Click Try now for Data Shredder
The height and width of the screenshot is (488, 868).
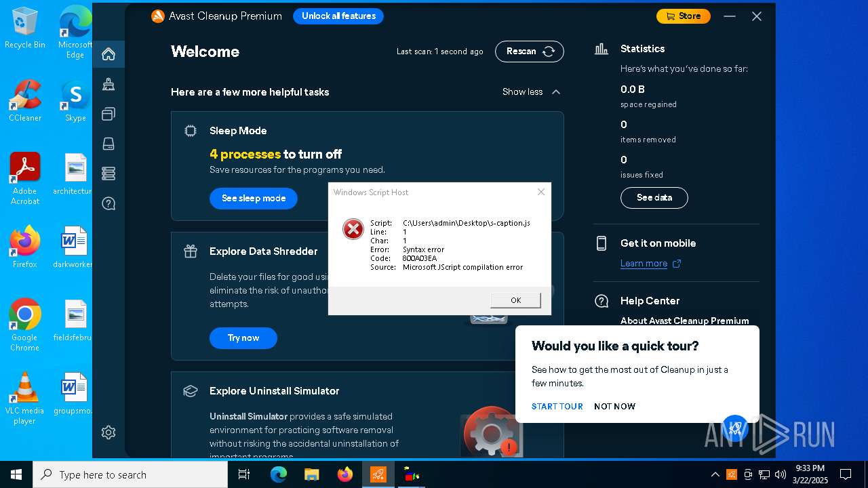243,338
